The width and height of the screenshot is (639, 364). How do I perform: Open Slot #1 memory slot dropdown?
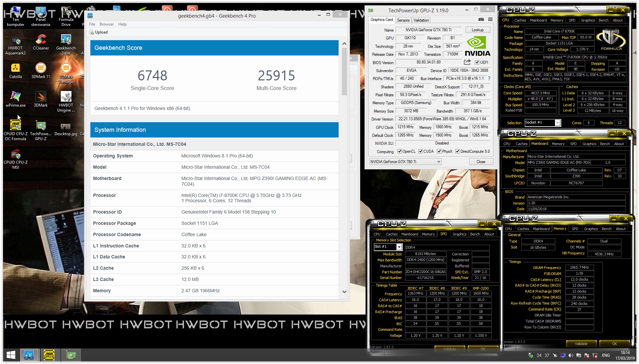click(388, 247)
